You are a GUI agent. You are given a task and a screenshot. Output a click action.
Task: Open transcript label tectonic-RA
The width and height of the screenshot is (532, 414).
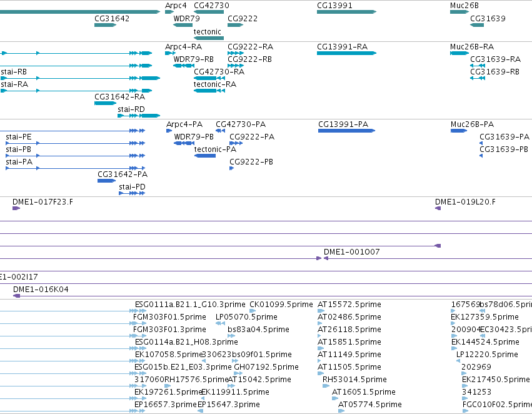tap(215, 84)
